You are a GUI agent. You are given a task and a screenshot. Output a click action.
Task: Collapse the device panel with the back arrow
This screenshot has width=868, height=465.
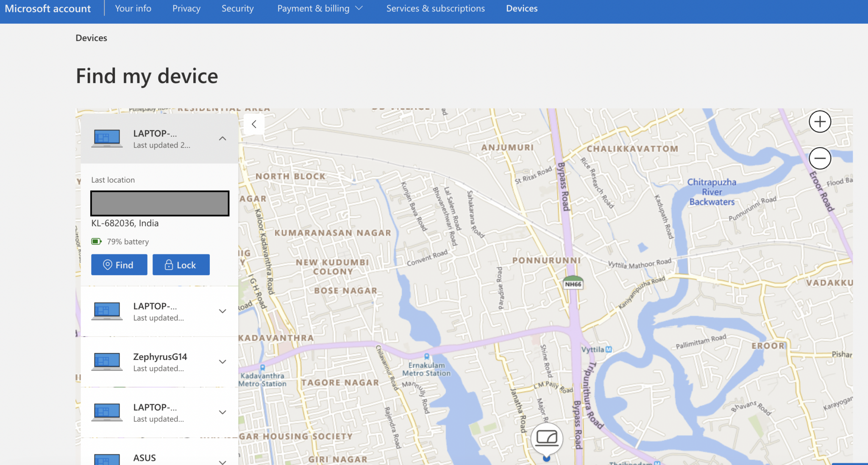click(x=254, y=124)
